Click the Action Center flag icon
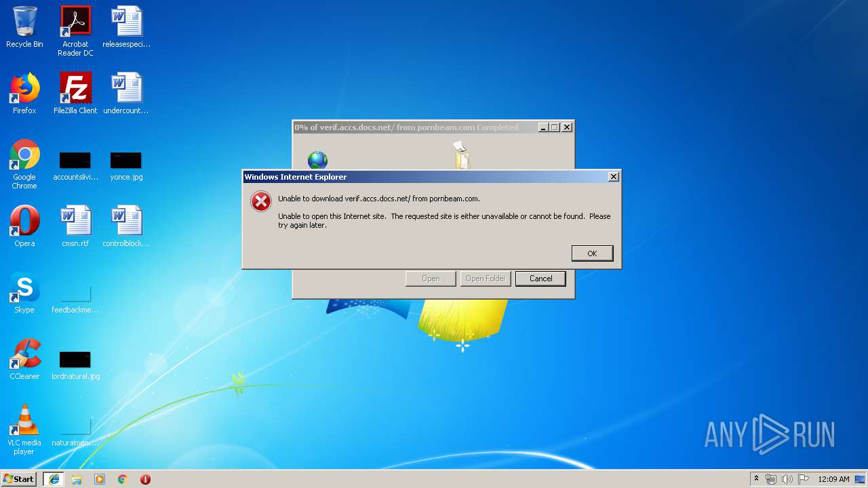The image size is (868, 488). click(804, 479)
